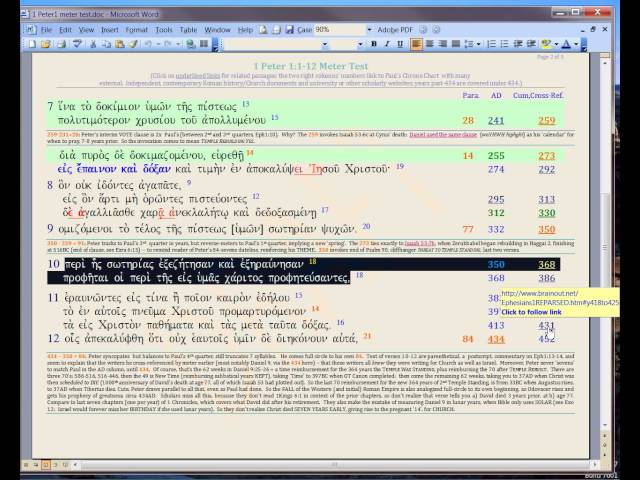
Task: Click the horizontal scrollbar at the bottom
Action: tap(335, 464)
